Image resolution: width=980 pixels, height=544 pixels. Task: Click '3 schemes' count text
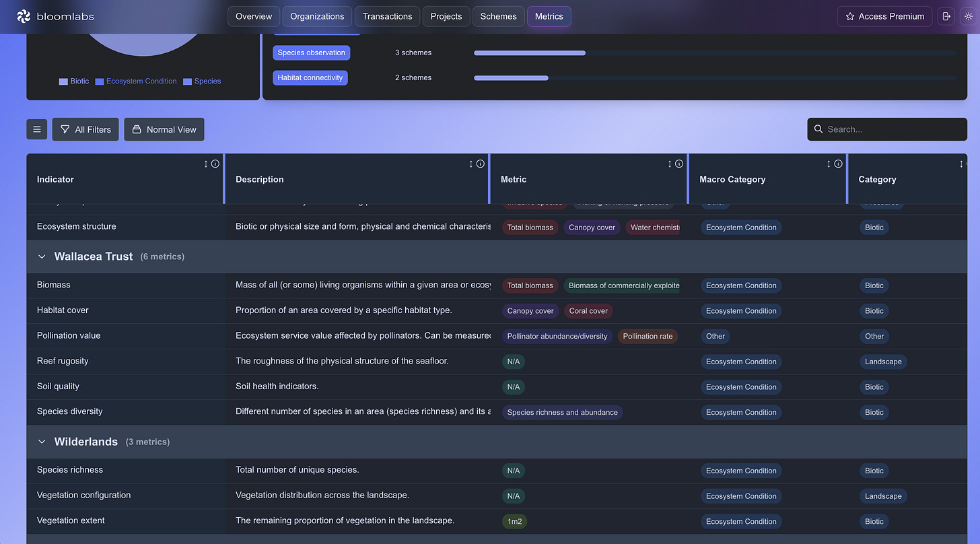coord(413,53)
